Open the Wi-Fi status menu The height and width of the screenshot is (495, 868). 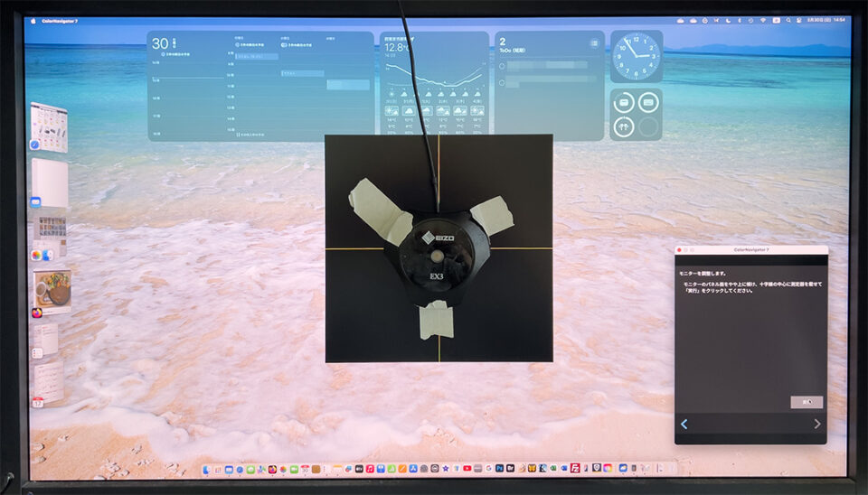[762, 21]
